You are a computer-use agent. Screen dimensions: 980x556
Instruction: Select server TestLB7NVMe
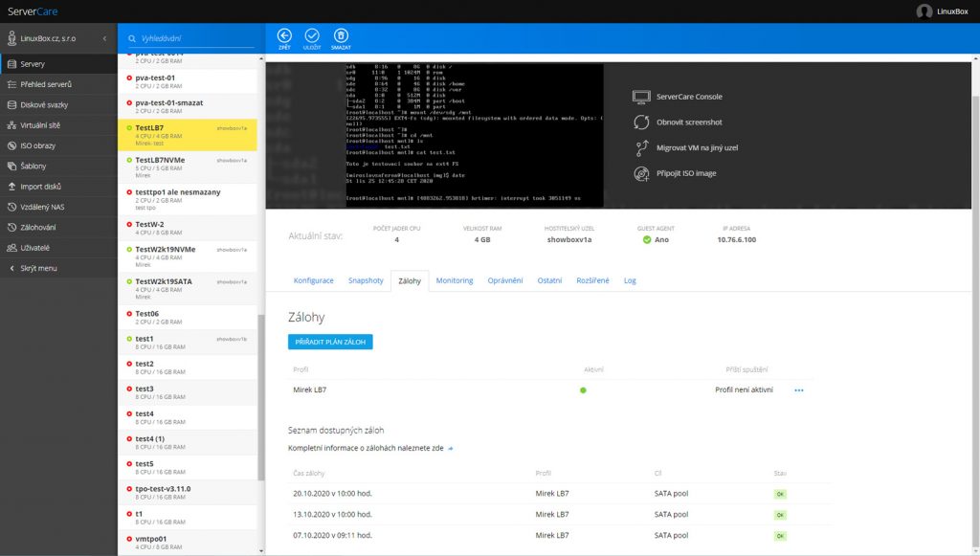[188, 167]
